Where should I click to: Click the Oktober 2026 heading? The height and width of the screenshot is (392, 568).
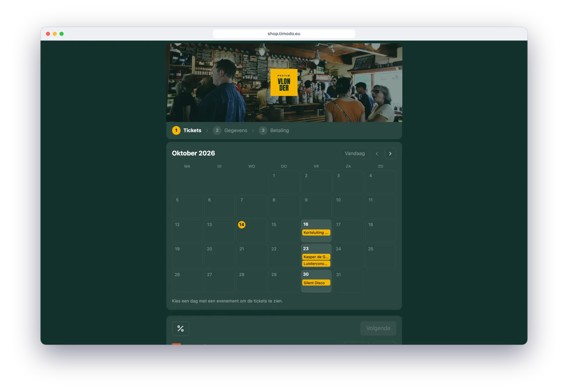point(193,153)
